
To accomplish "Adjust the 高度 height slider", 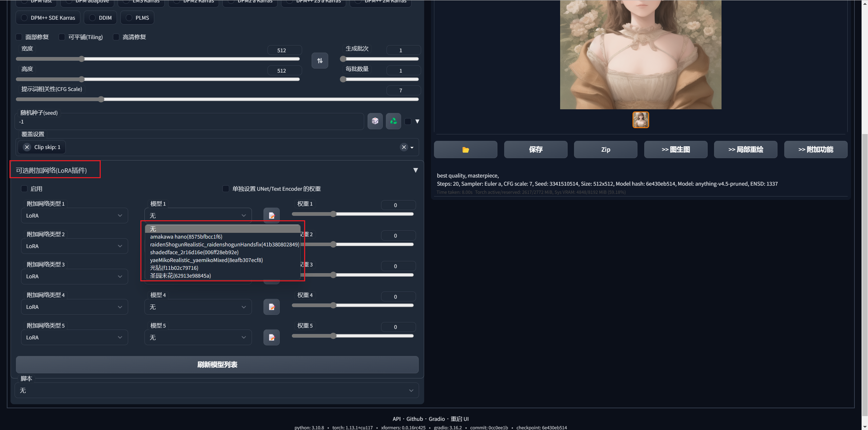I will (x=158, y=79).
